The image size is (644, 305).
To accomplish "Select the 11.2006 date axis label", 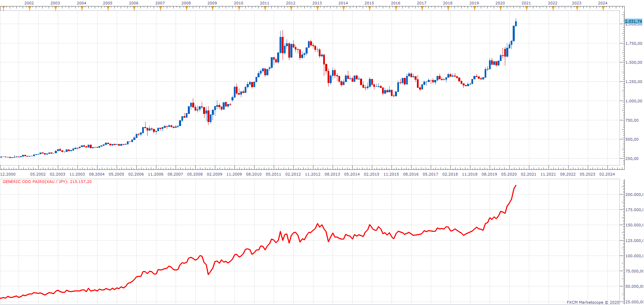I will [156, 174].
